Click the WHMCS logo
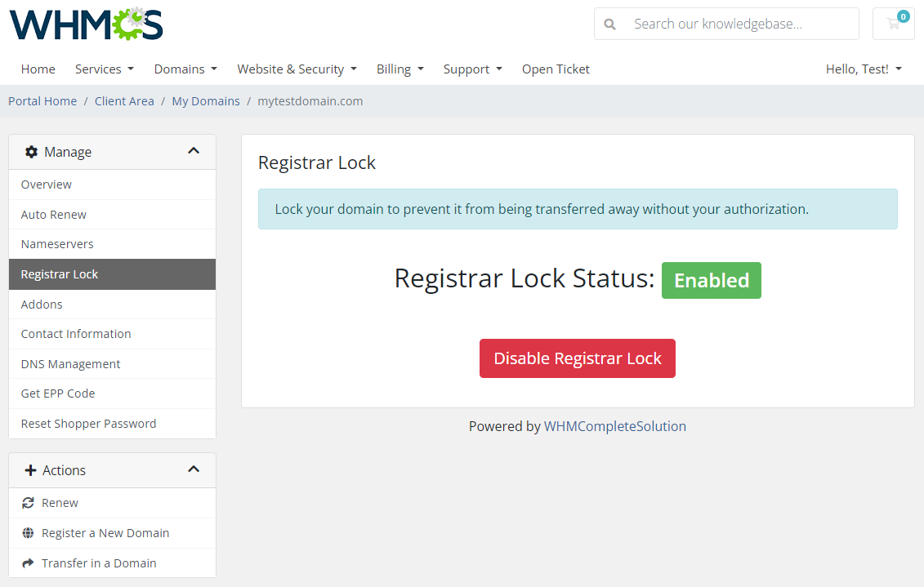Screen dimensions: 924x587 click(x=85, y=24)
